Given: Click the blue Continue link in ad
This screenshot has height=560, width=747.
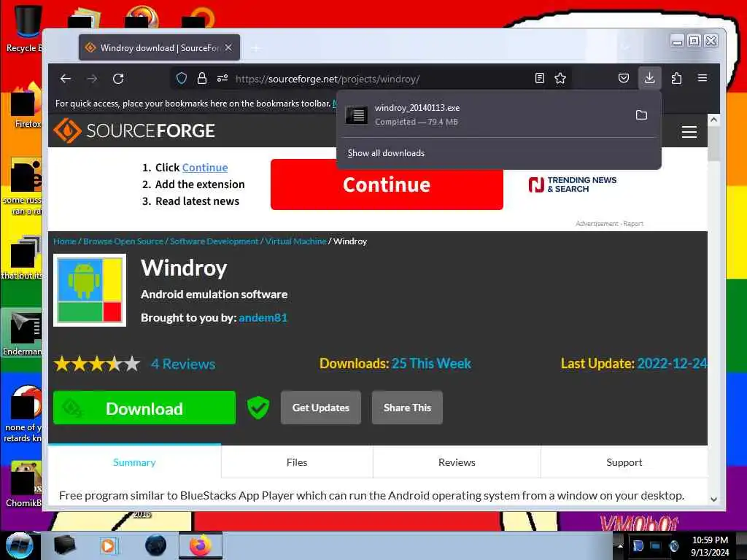Looking at the screenshot, I should (x=205, y=168).
